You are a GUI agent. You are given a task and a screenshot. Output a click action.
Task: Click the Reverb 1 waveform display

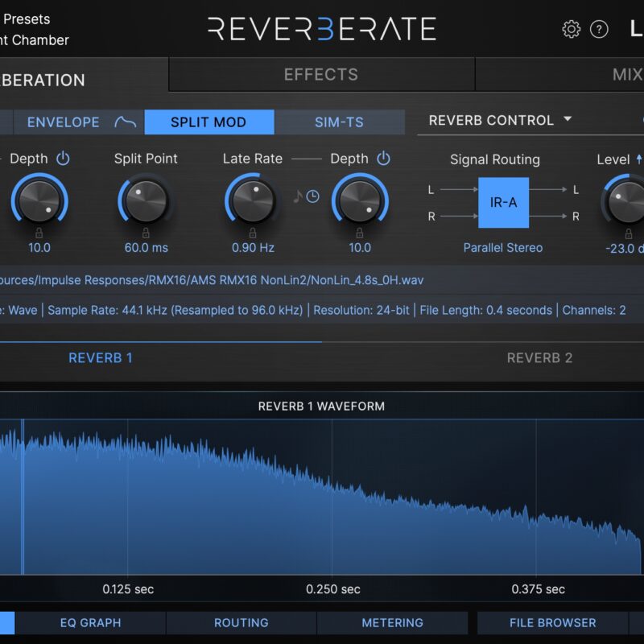pyautogui.click(x=322, y=497)
